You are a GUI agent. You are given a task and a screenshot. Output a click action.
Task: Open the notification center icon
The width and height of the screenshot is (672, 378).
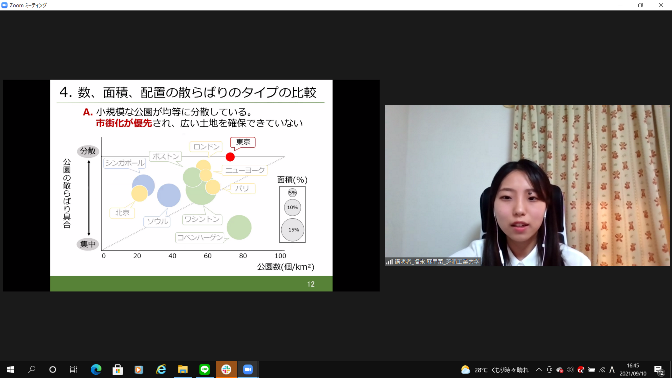click(659, 370)
